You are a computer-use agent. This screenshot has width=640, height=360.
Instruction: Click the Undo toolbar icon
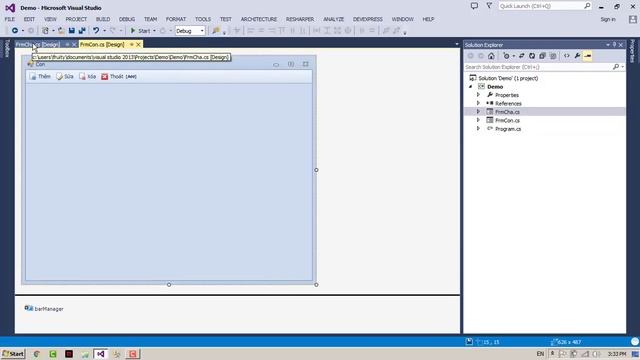(96, 31)
